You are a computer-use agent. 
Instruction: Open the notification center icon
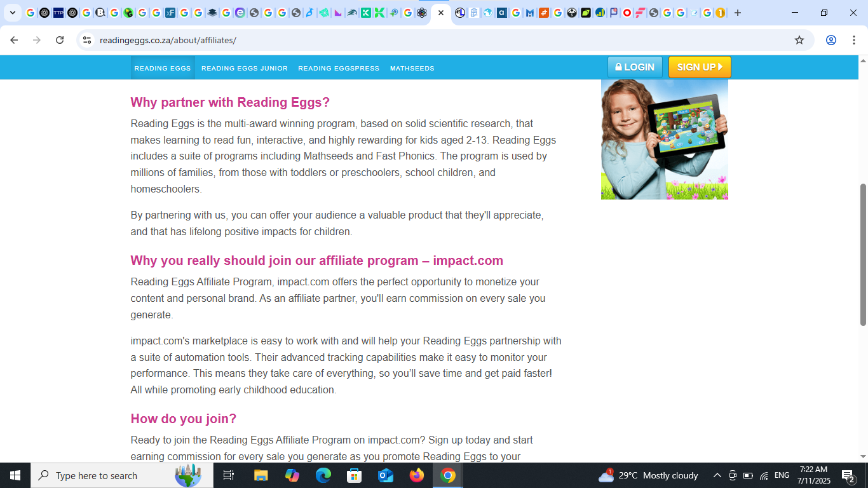tap(848, 475)
